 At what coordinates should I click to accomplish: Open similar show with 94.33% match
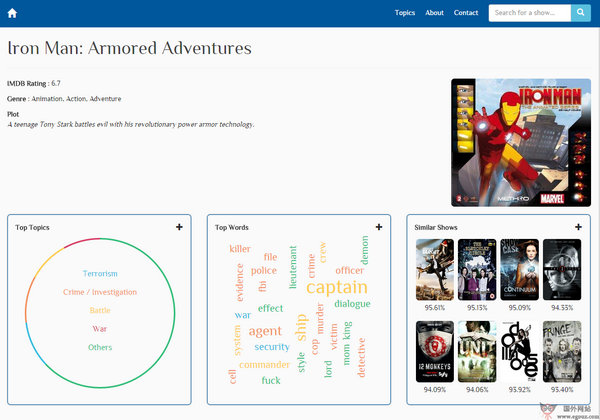[x=562, y=270]
